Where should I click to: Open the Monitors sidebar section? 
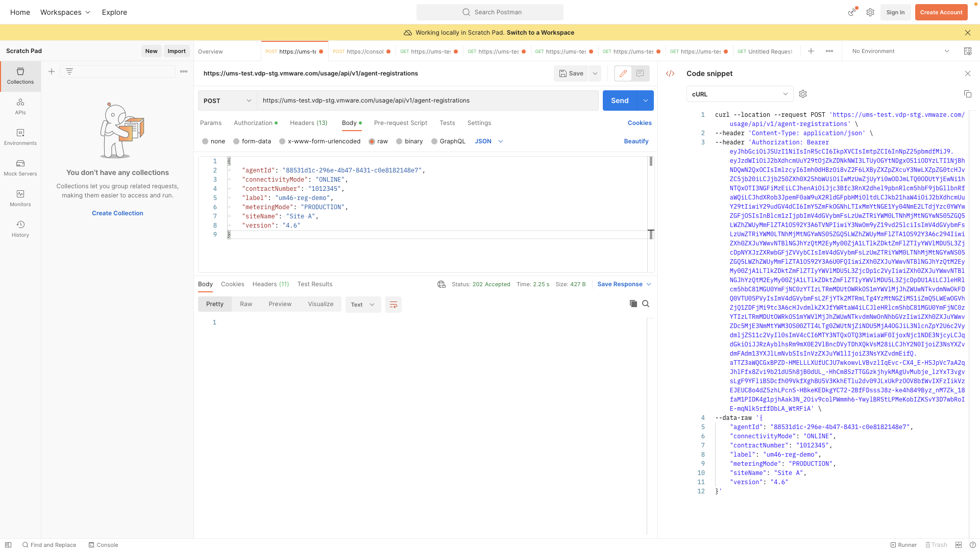(x=20, y=198)
